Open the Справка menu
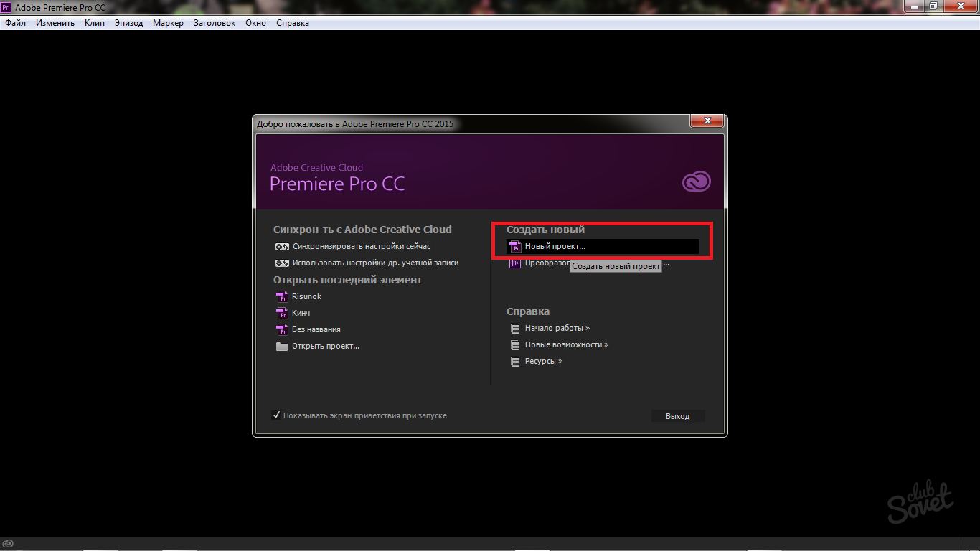 point(293,23)
